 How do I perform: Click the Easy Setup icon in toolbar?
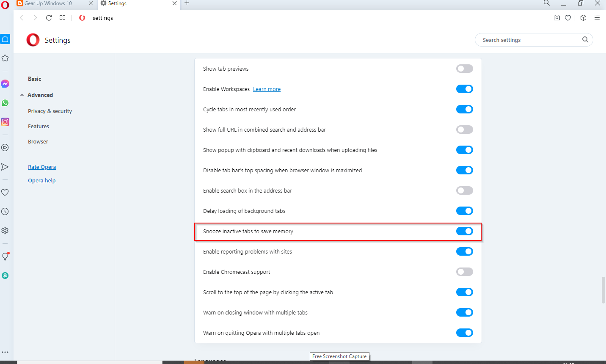tap(597, 18)
